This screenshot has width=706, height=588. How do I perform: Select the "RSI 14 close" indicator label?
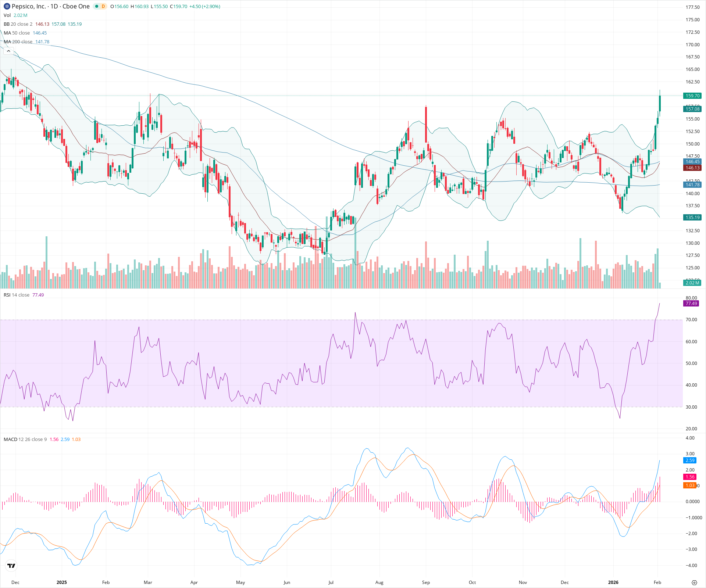(x=17, y=295)
